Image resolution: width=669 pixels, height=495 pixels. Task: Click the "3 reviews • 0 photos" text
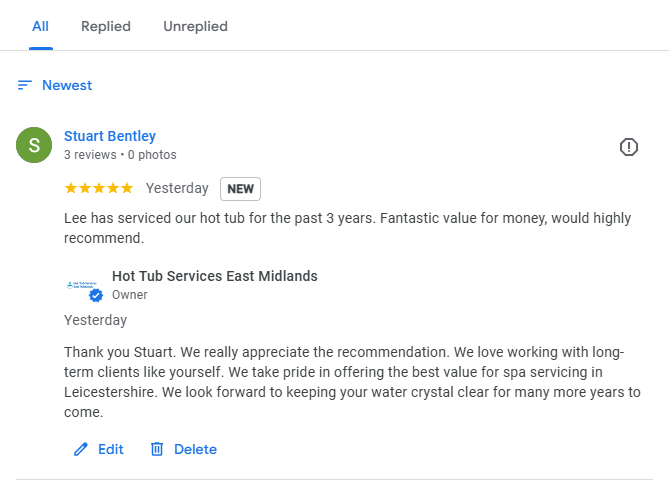tap(120, 155)
